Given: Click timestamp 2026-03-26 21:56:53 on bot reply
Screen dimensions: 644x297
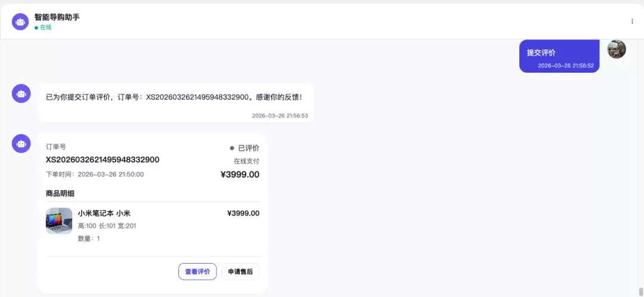Looking at the screenshot, I should pyautogui.click(x=280, y=116).
